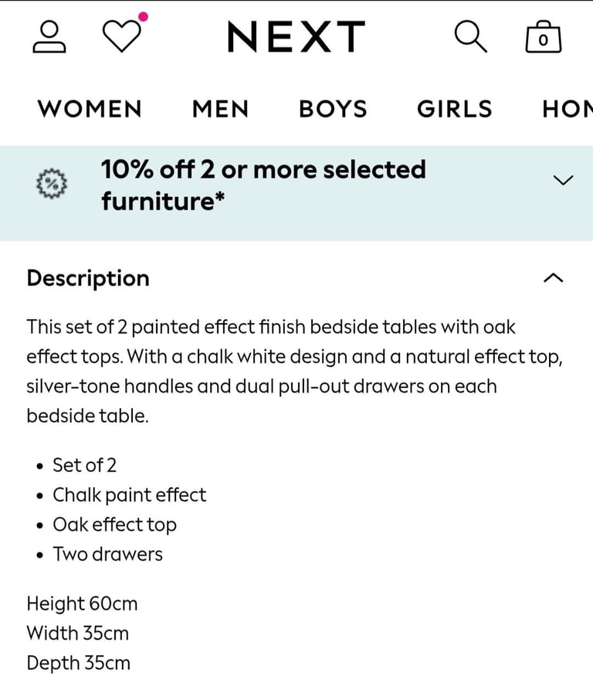
Task: Open the account profile icon
Action: tap(49, 36)
